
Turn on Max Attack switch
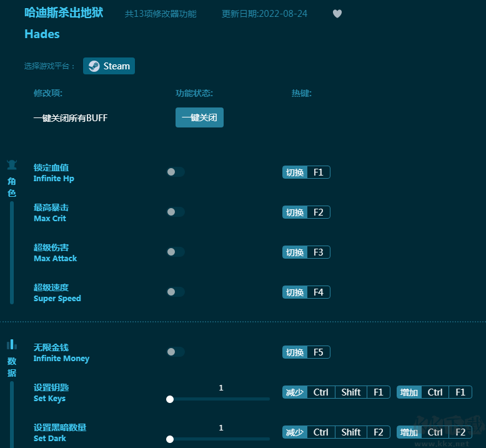pos(176,252)
